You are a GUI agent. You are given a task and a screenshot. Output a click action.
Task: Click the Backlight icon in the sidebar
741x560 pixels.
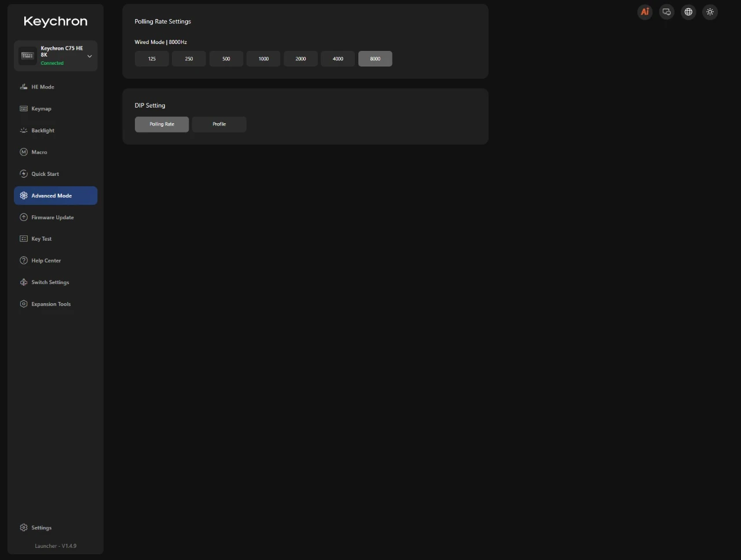click(24, 130)
